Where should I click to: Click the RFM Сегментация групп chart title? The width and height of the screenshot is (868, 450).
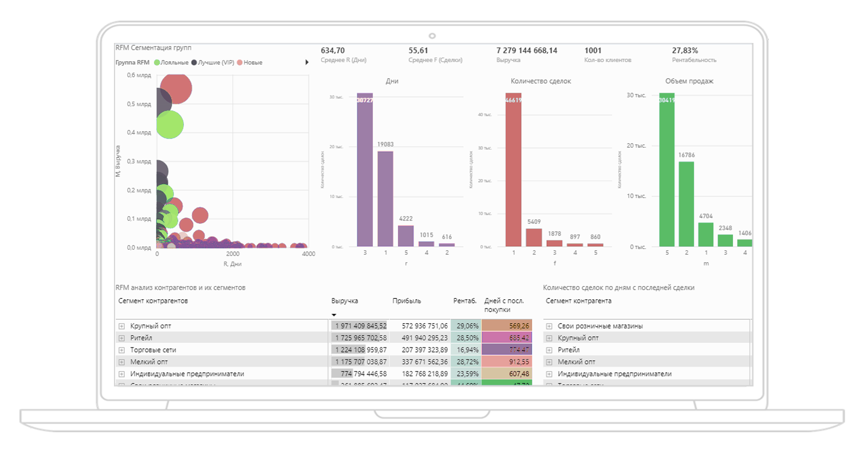click(153, 48)
